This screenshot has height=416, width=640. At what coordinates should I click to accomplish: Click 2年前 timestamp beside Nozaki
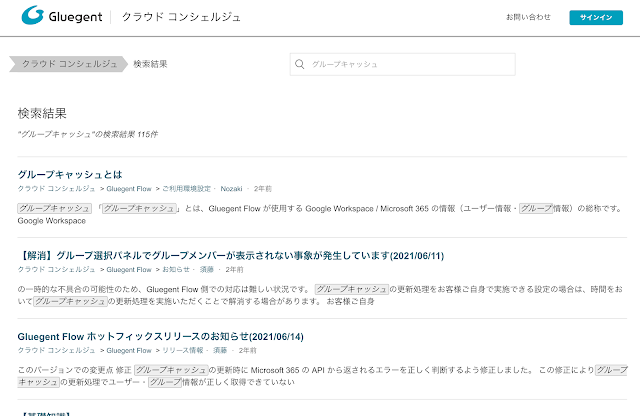(262, 189)
